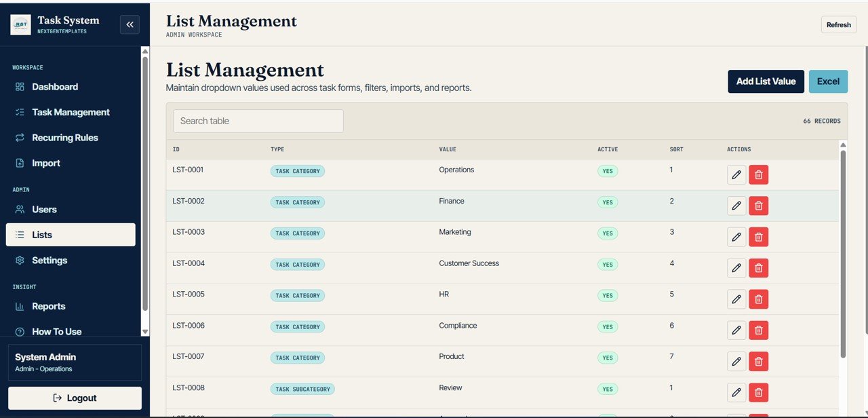Click the TYPE column header
Image resolution: width=868 pixels, height=418 pixels.
[277, 149]
